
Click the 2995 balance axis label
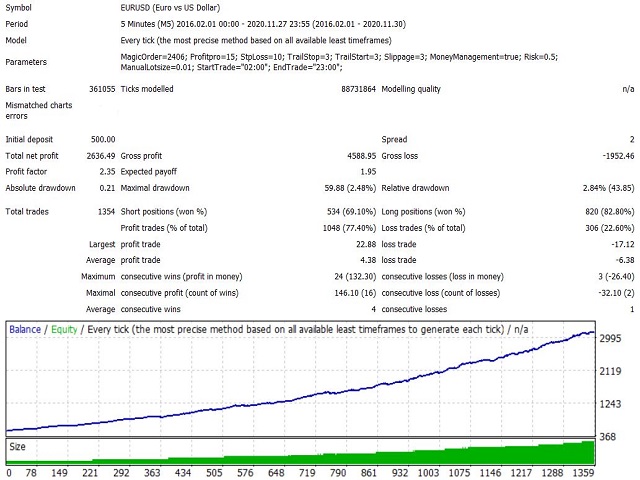(x=610, y=338)
